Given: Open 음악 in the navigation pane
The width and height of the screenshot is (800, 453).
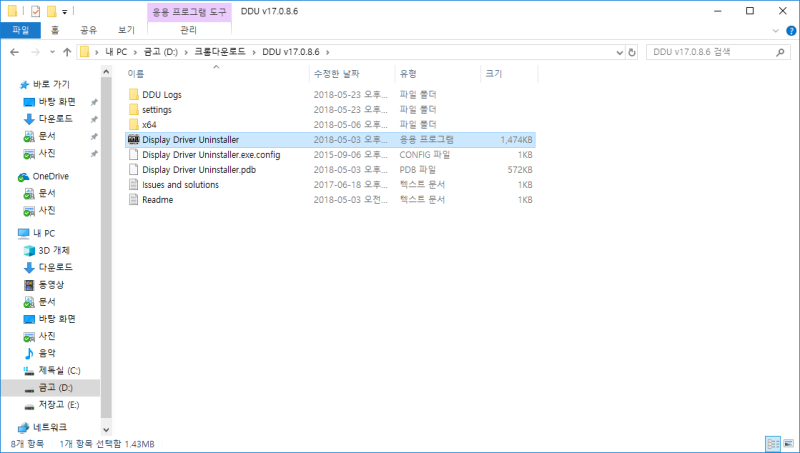Looking at the screenshot, I should tap(47, 353).
